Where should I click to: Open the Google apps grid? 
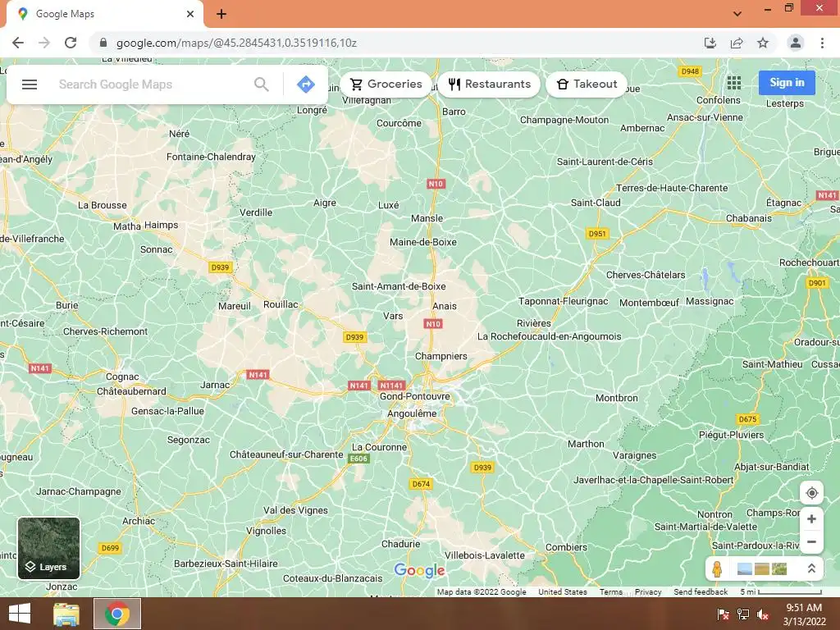[x=734, y=83]
